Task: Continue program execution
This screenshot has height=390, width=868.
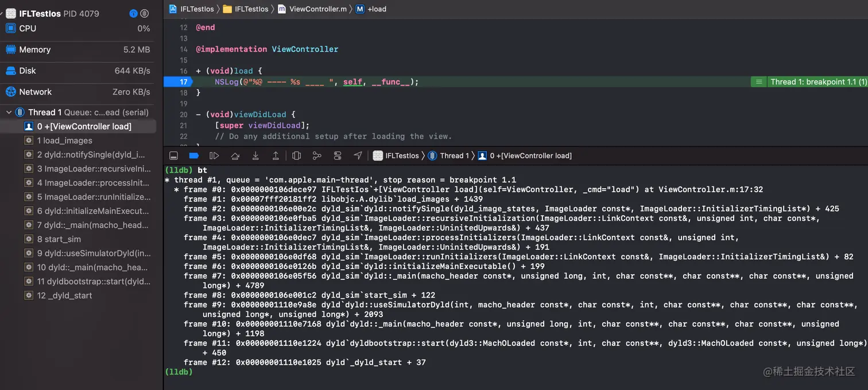Action: click(214, 155)
